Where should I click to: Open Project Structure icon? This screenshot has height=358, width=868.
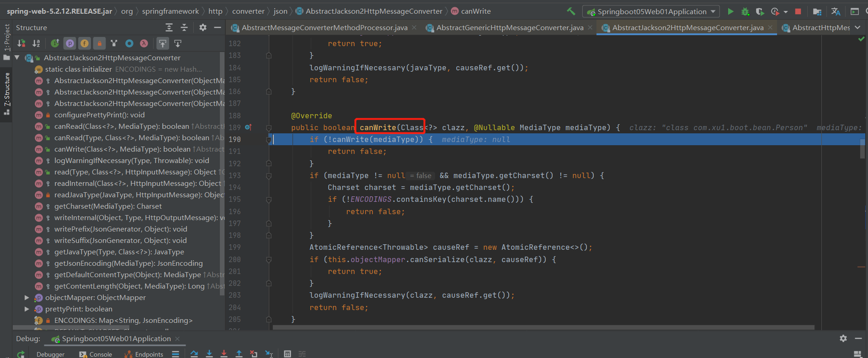pyautogui.click(x=817, y=11)
